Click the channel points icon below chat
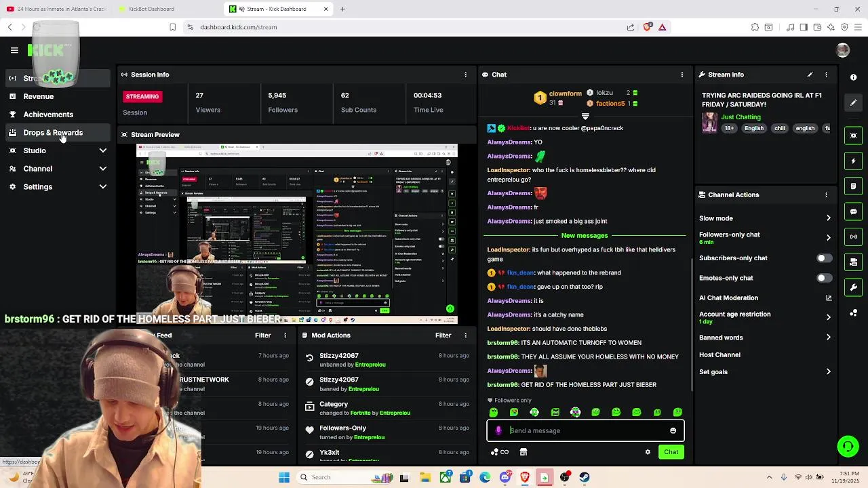This screenshot has height=488, width=868. 499,452
